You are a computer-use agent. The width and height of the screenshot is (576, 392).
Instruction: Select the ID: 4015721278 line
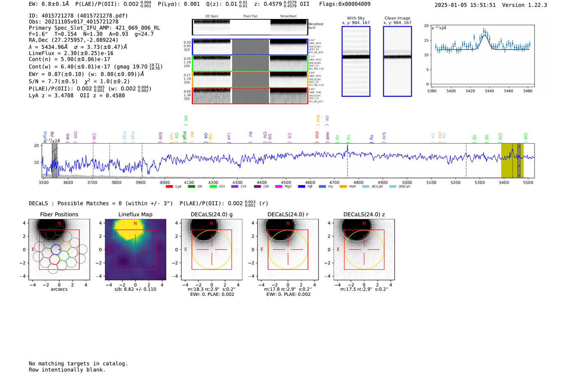pos(78,16)
